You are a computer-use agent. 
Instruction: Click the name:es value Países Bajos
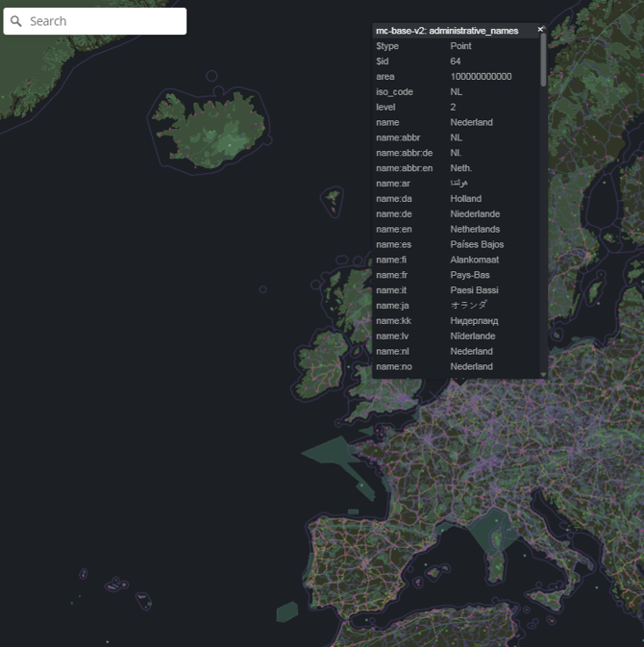(x=477, y=244)
